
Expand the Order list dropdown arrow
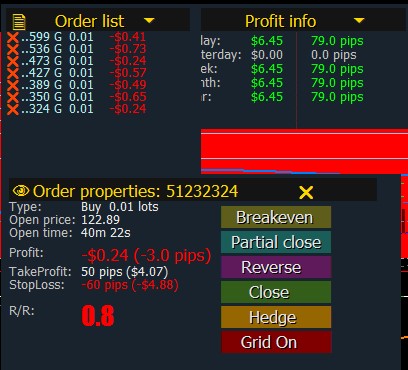[x=149, y=21]
